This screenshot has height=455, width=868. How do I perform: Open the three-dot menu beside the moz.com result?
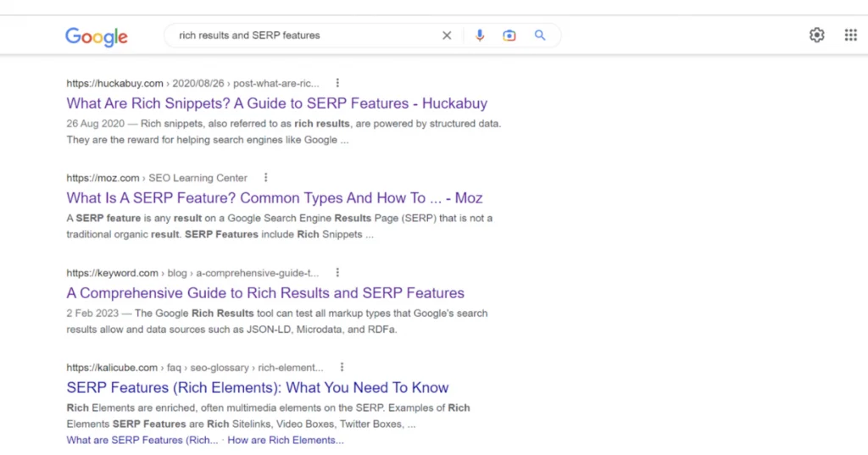(265, 178)
